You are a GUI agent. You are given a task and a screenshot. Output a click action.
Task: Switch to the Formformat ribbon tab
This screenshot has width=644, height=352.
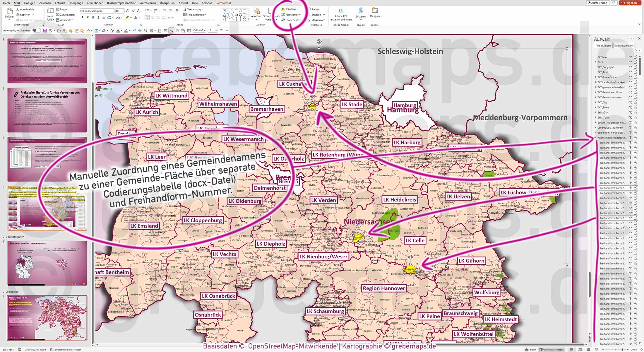click(x=223, y=3)
